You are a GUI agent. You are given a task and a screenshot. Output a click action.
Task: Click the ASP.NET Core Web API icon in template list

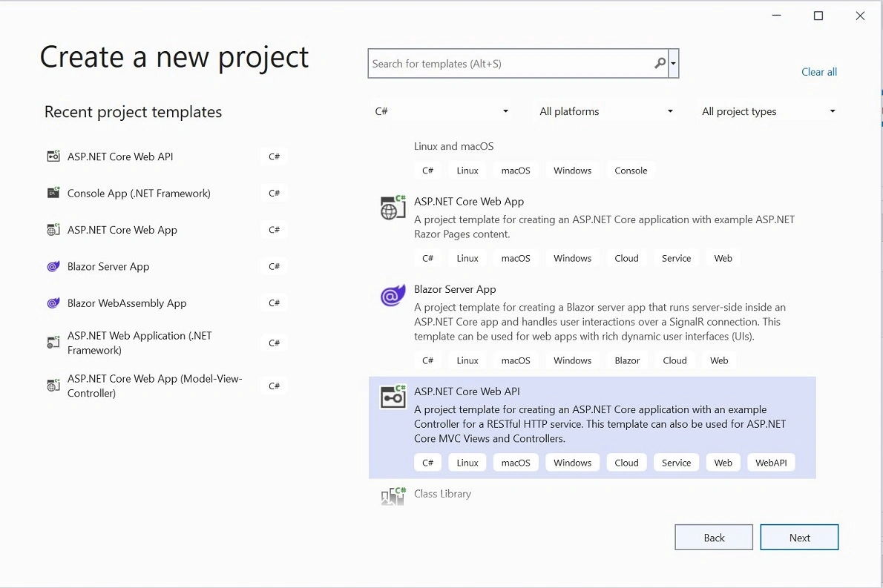(393, 397)
